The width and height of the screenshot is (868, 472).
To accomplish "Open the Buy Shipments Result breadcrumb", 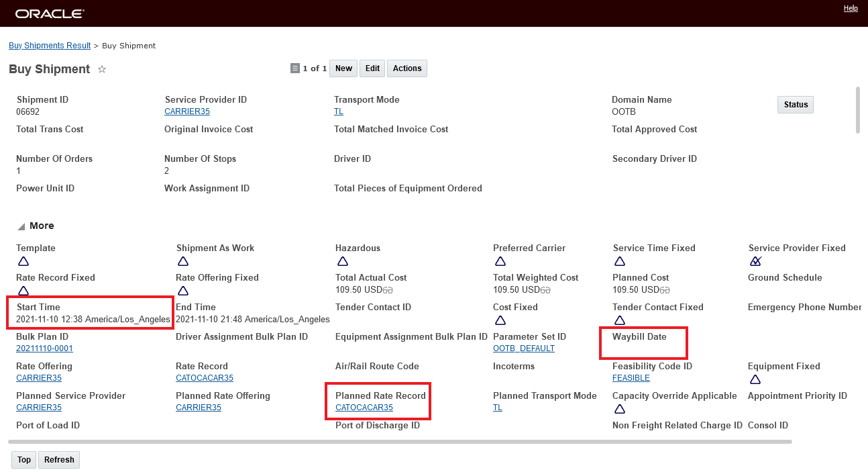I will click(50, 46).
